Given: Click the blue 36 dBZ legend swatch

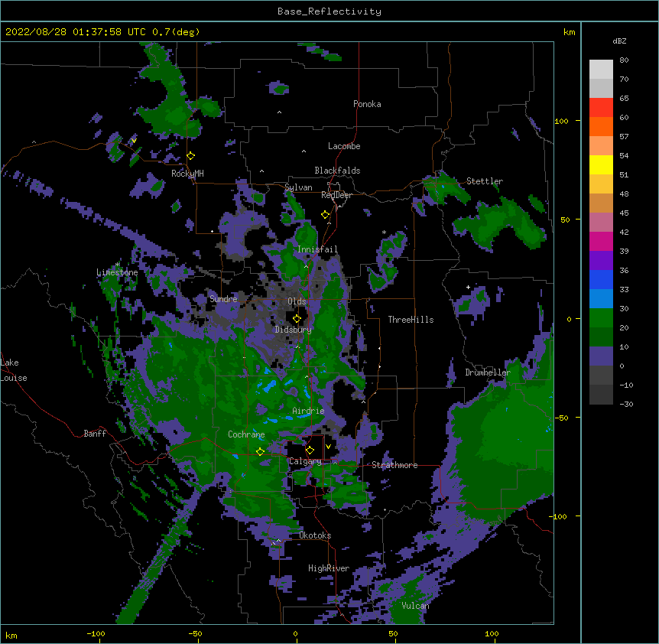Looking at the screenshot, I should coord(601,279).
